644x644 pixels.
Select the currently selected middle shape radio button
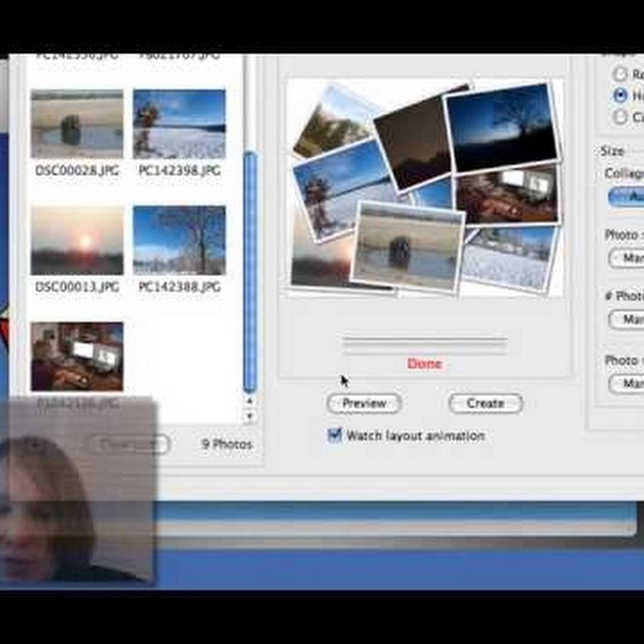pos(620,95)
